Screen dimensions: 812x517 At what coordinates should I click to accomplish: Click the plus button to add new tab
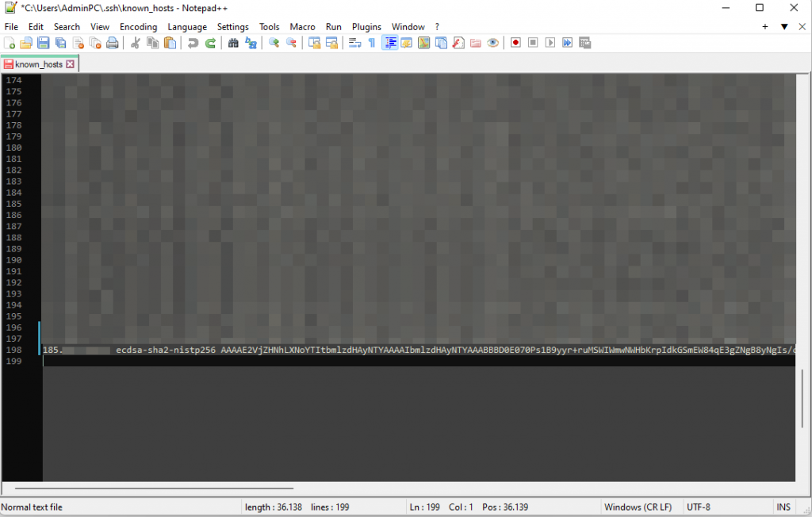(765, 27)
